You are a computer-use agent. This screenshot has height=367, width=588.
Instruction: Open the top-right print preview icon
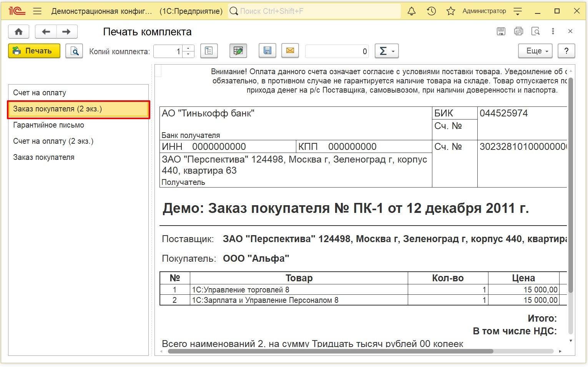click(x=535, y=32)
